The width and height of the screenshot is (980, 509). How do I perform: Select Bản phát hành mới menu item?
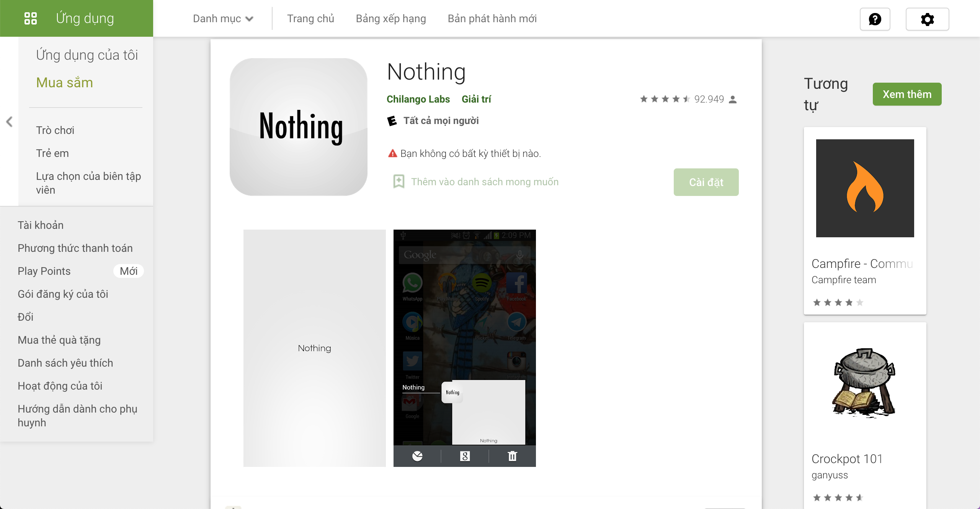492,18
